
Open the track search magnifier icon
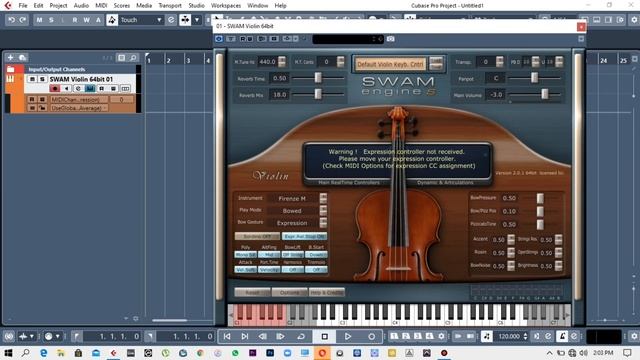click(133, 58)
